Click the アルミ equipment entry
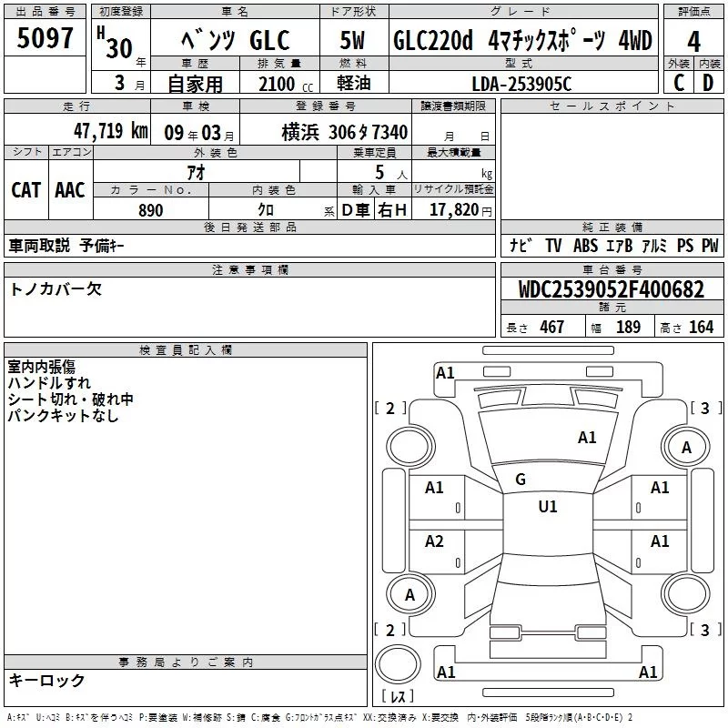This screenshot has width=728, height=728. [x=654, y=245]
